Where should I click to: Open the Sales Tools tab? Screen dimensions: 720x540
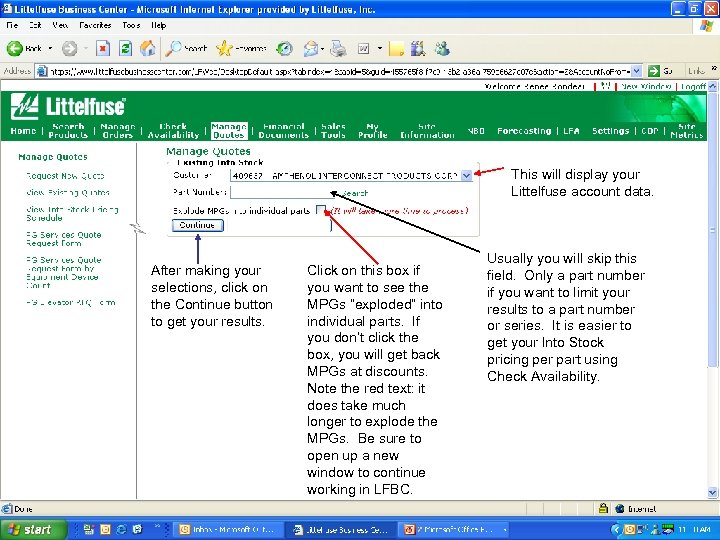click(333, 130)
